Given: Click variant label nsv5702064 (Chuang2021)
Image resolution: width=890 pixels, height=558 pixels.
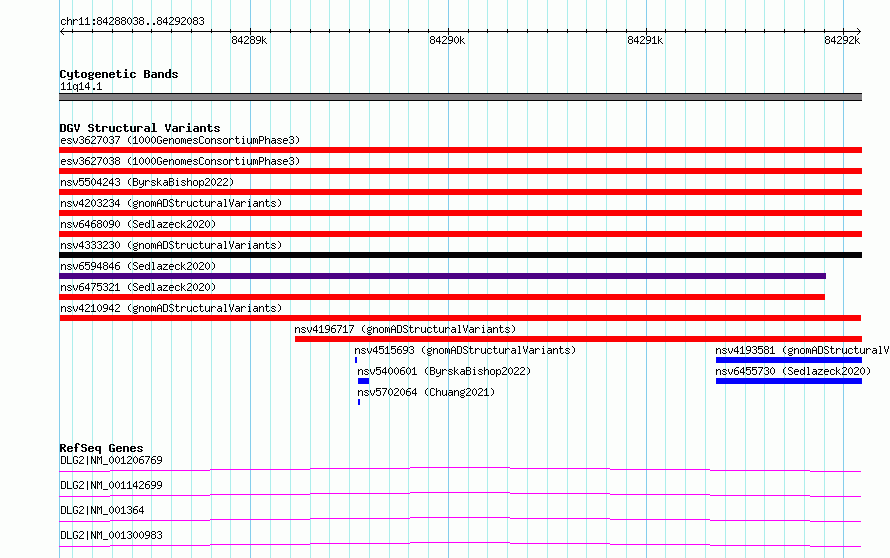Looking at the screenshot, I should (x=426, y=392).
